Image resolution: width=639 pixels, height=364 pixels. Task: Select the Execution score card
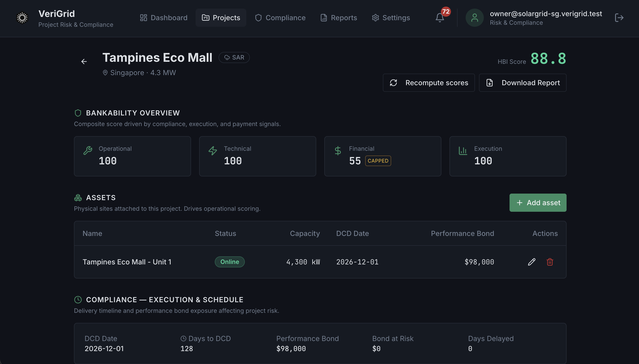tap(508, 156)
